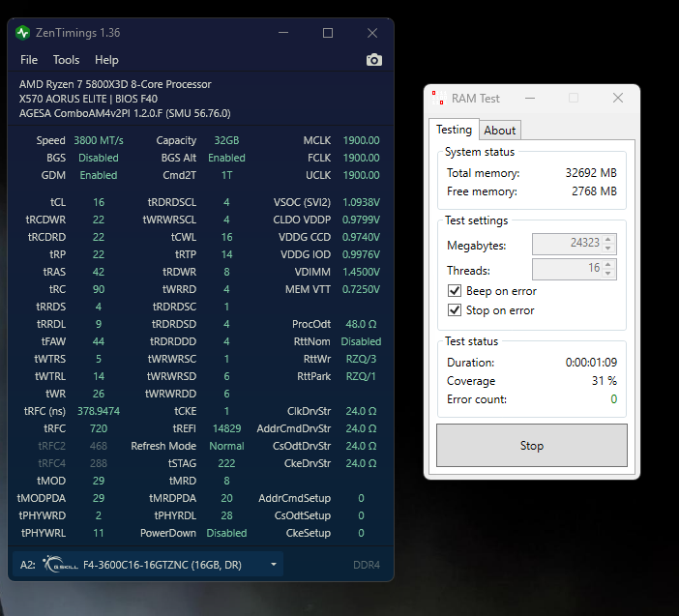
Task: Increase Threads value with up arrow
Action: 608,265
